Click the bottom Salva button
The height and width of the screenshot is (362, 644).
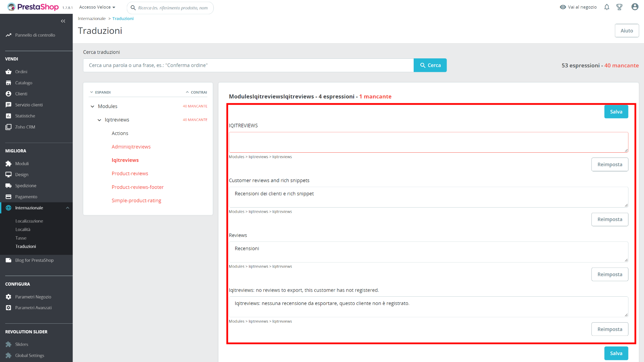coord(616,353)
